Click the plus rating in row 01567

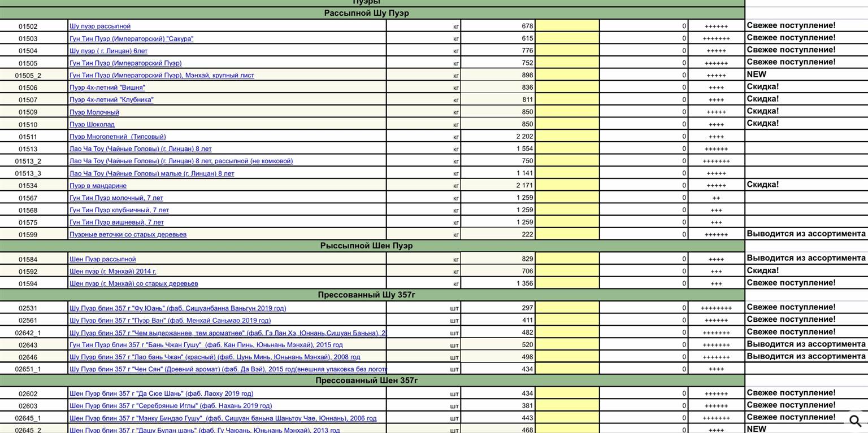tap(716, 199)
